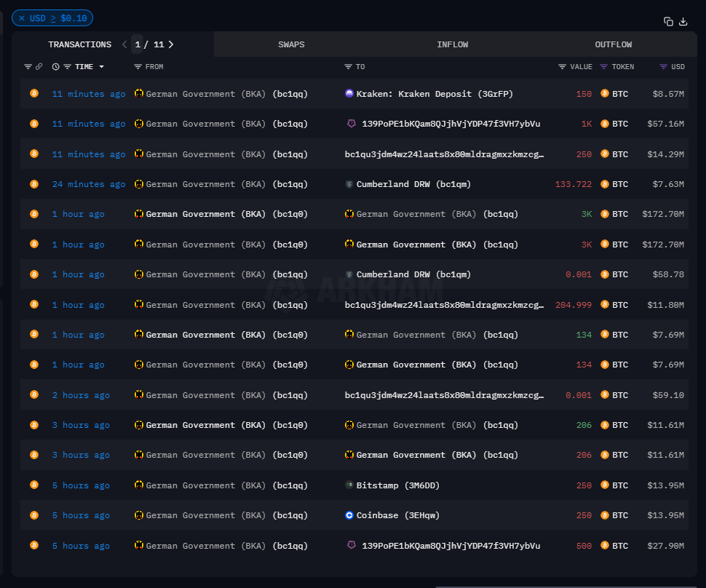This screenshot has height=588, width=706.
Task: Open the USD column filter
Action: pyautogui.click(x=663, y=67)
